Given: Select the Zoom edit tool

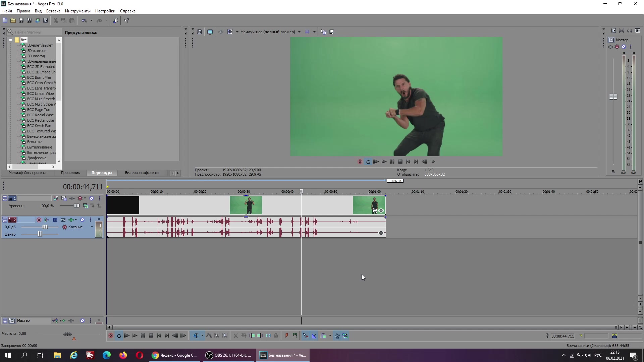Looking at the screenshot, I should [225, 336].
